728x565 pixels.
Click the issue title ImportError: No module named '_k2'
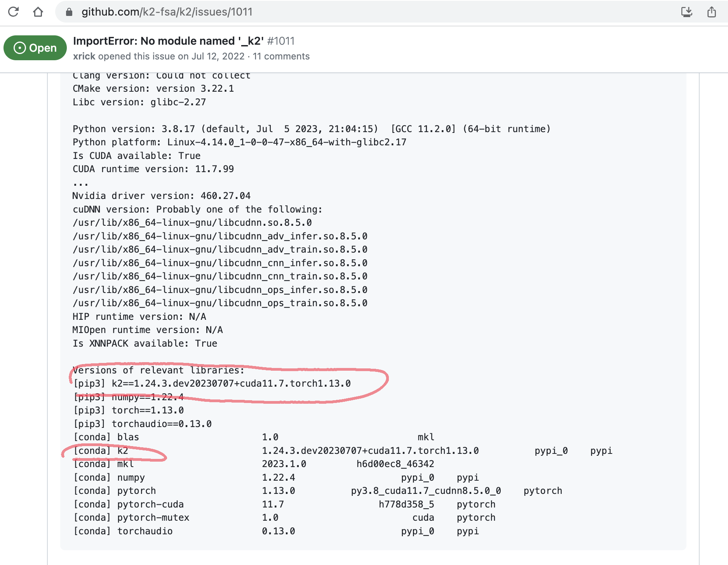[169, 41]
